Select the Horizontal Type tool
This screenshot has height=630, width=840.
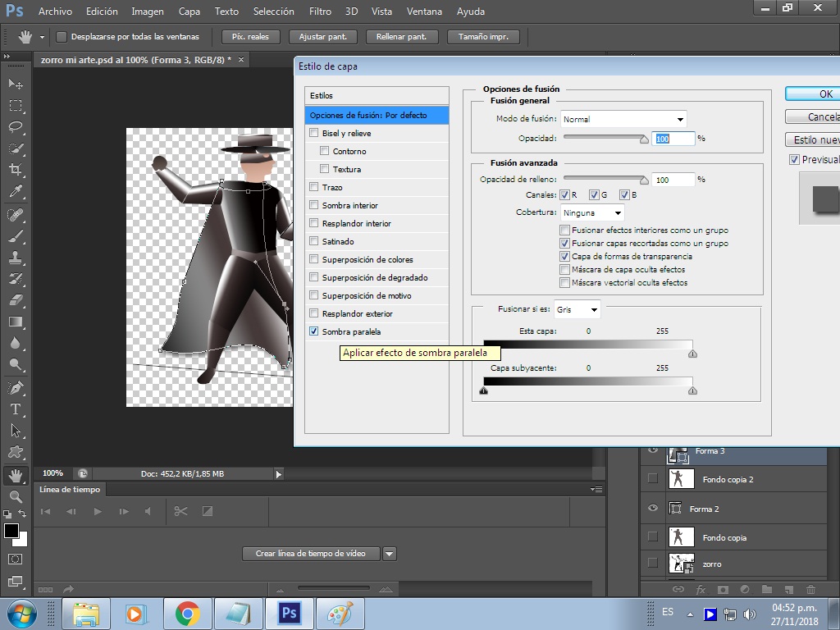tap(16, 409)
